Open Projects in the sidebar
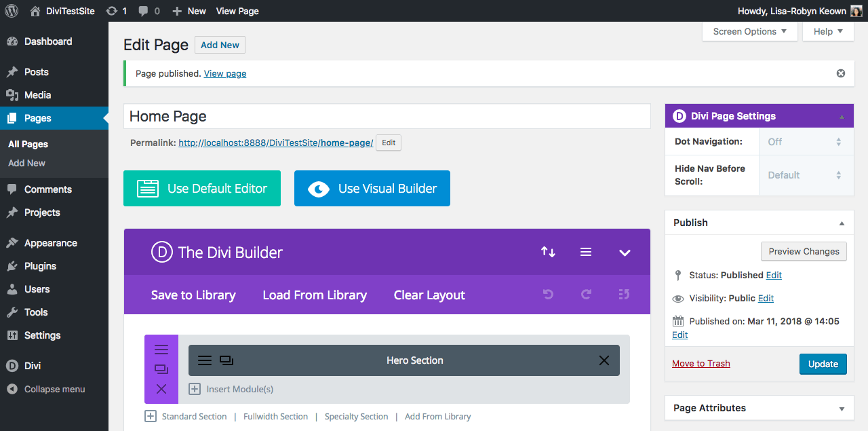Viewport: 868px width, 431px height. [54, 212]
